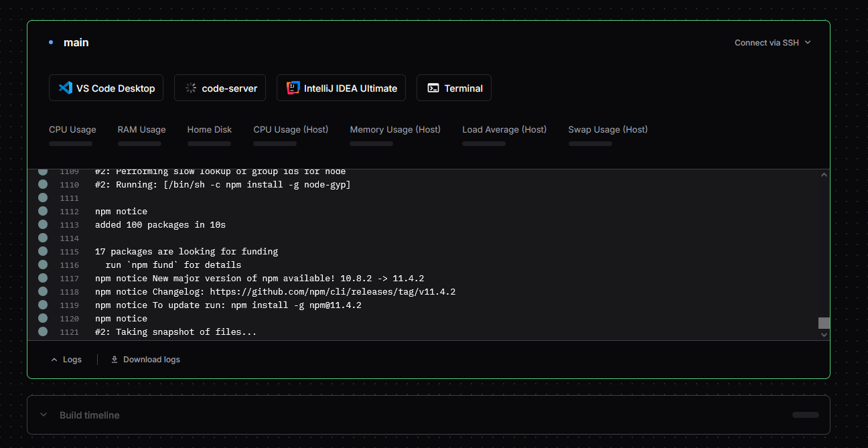The height and width of the screenshot is (448, 868).
Task: Click the npm changelog URL log line
Action: [275, 291]
